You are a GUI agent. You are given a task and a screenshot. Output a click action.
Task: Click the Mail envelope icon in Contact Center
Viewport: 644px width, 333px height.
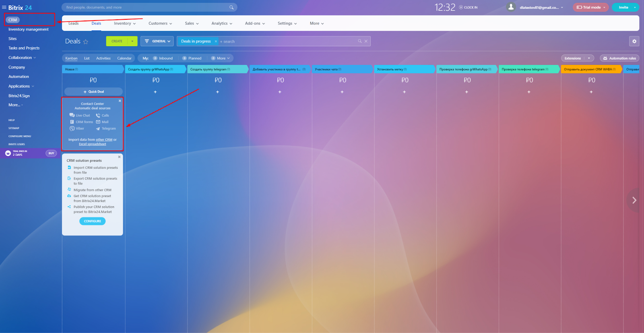coord(98,122)
